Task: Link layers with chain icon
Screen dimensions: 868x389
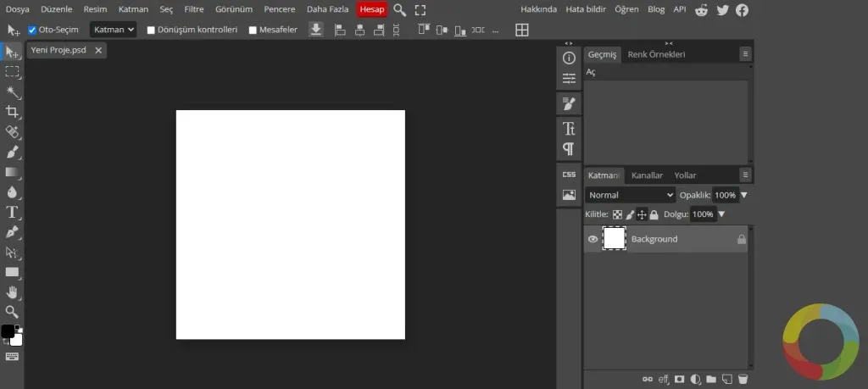Action: 647,379
